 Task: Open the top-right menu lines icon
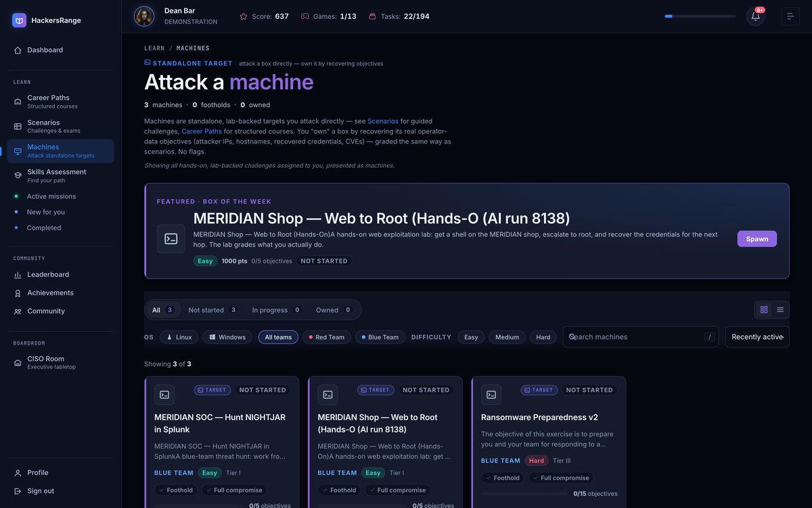[790, 16]
